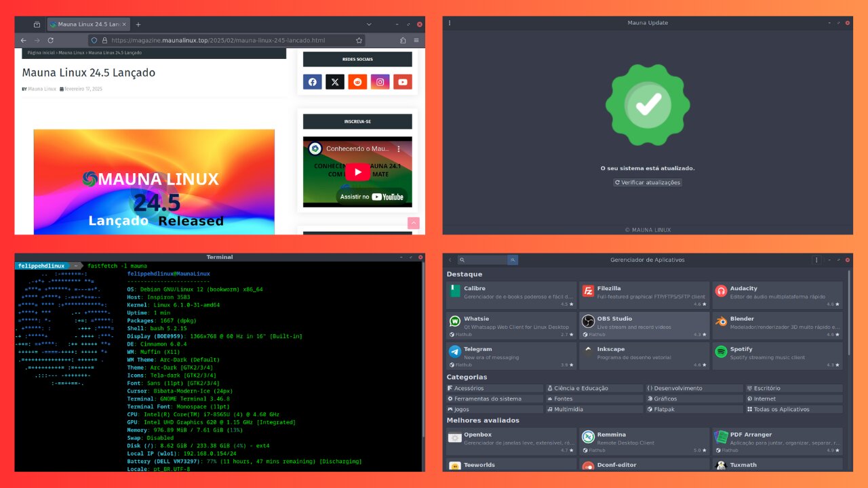Open the browser extensions puzzle icon

pyautogui.click(x=403, y=41)
